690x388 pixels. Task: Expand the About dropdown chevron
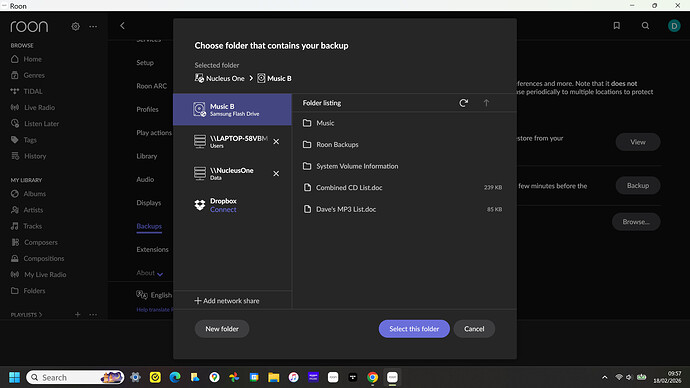(x=160, y=274)
